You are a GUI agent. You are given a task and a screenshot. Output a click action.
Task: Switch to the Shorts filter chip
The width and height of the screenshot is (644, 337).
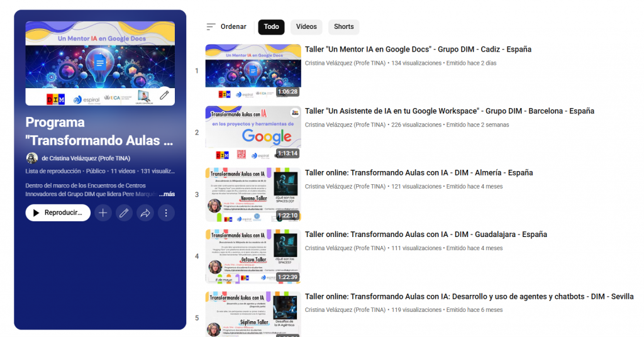(343, 27)
